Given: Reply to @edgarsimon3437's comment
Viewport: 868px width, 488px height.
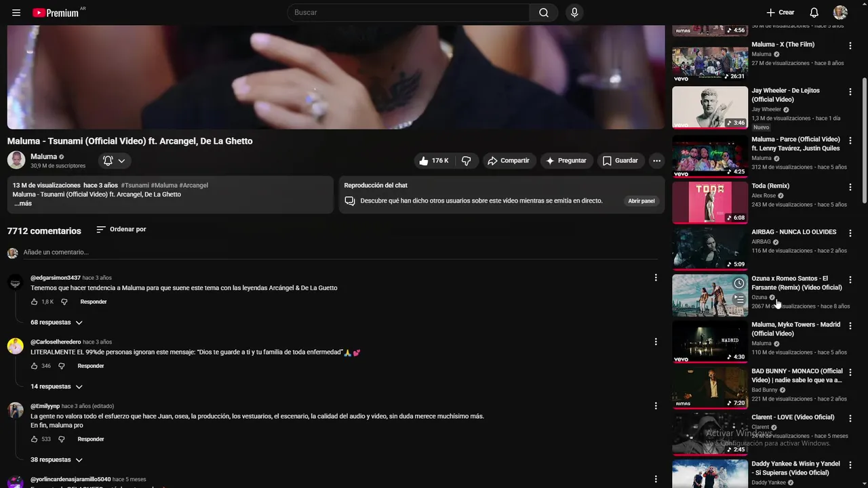Looking at the screenshot, I should tap(94, 302).
